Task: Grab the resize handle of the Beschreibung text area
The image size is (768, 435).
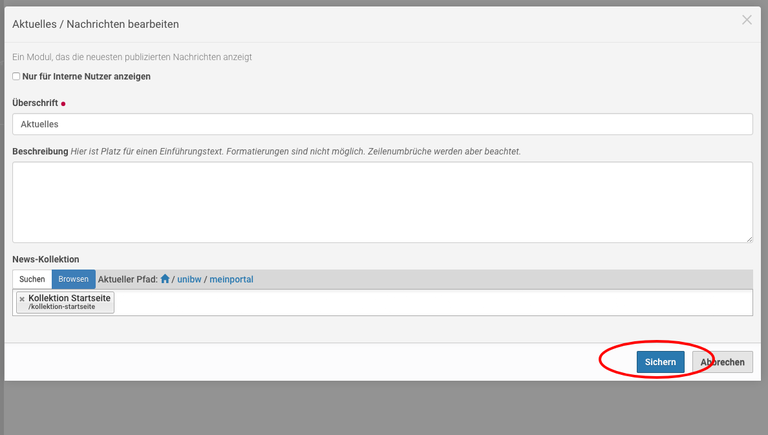Action: pos(749,239)
